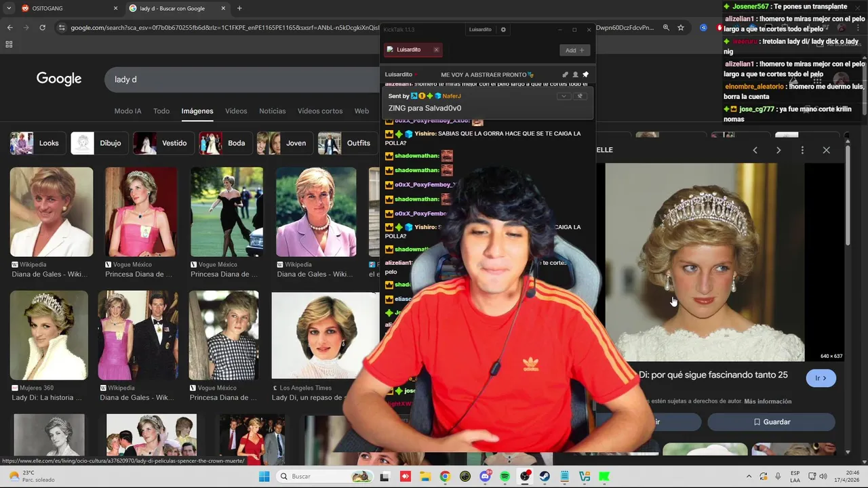Screen dimensions: 868x488
Task: Open checkered outfit Vogue México image
Action: point(224,335)
